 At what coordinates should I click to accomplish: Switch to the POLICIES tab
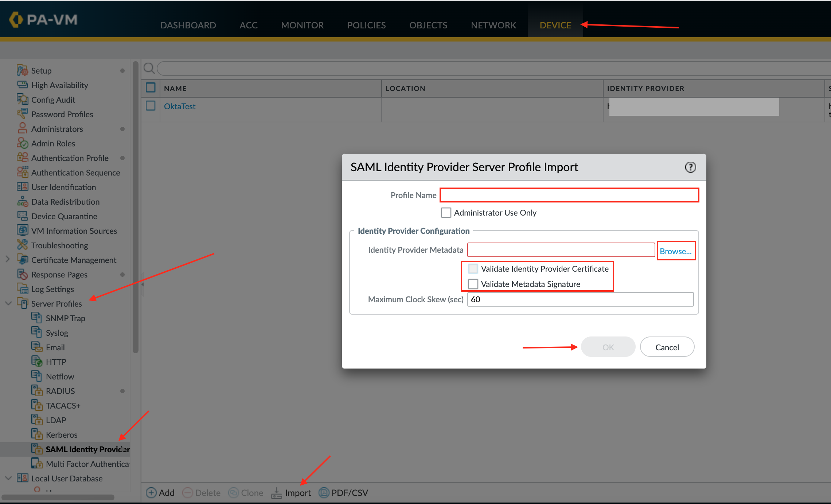tap(366, 25)
